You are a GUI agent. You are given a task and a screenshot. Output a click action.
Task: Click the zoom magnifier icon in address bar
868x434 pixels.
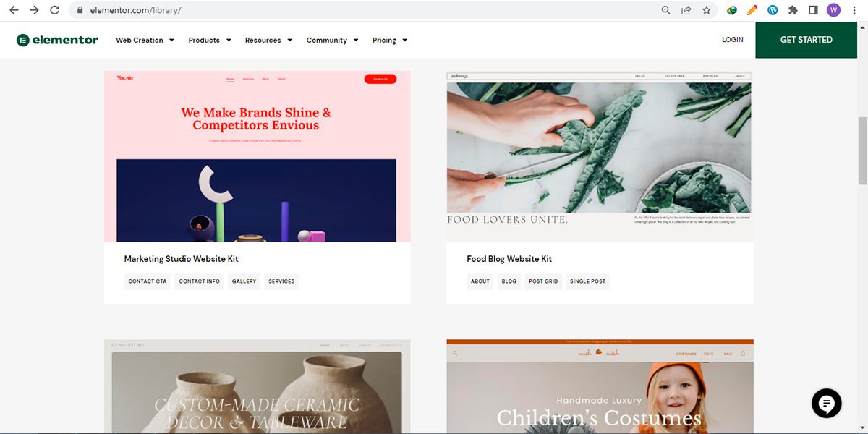click(665, 10)
